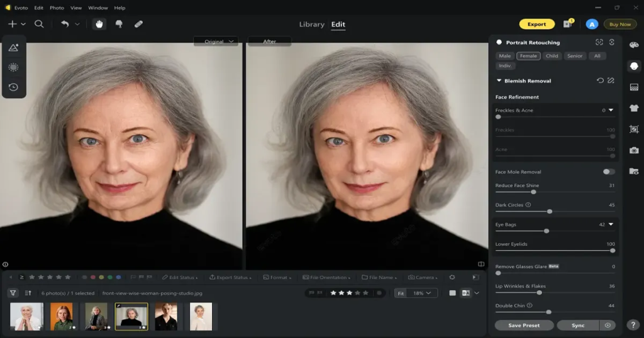Image resolution: width=644 pixels, height=338 pixels.
Task: Switch to the Library tab
Action: [x=311, y=25]
